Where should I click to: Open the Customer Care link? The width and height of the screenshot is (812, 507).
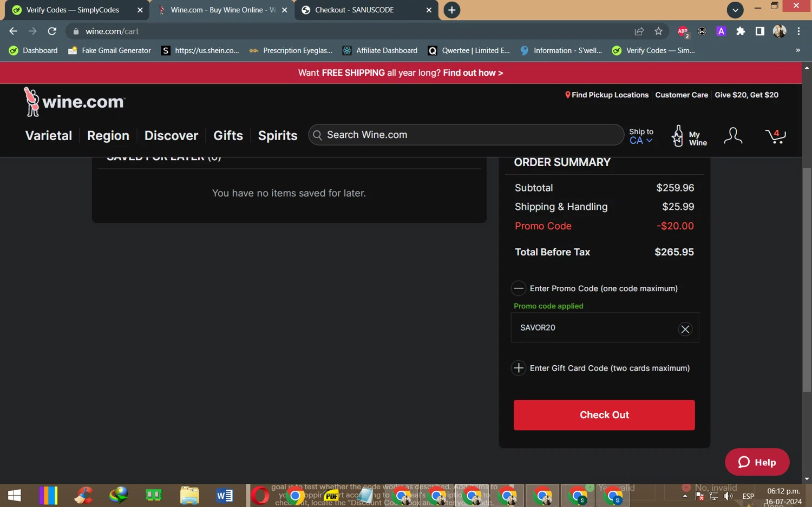pos(682,95)
